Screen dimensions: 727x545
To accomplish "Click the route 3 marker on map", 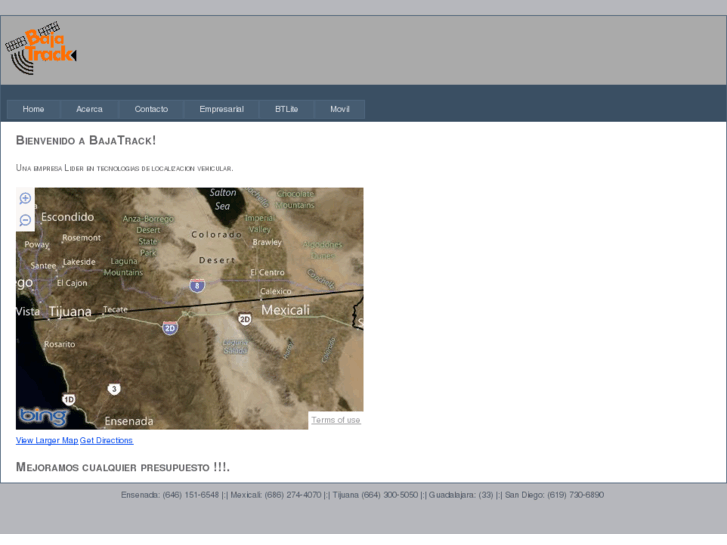I will point(114,389).
